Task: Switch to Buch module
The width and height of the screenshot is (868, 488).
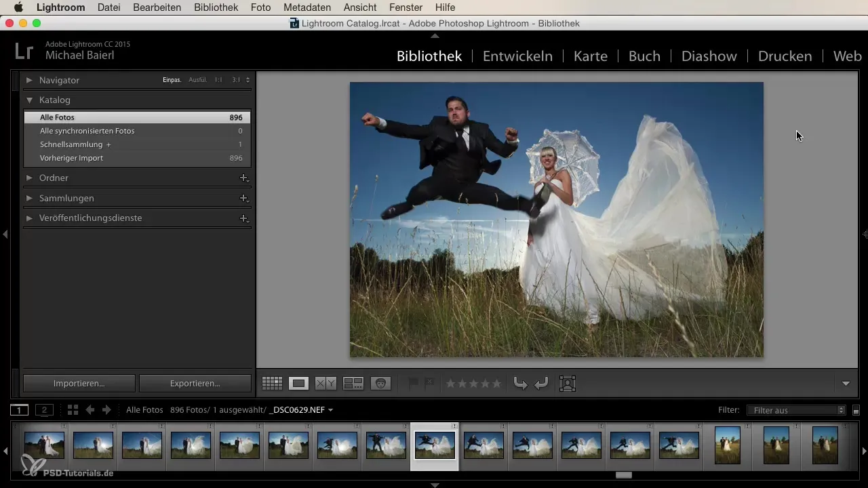Action: (x=644, y=56)
